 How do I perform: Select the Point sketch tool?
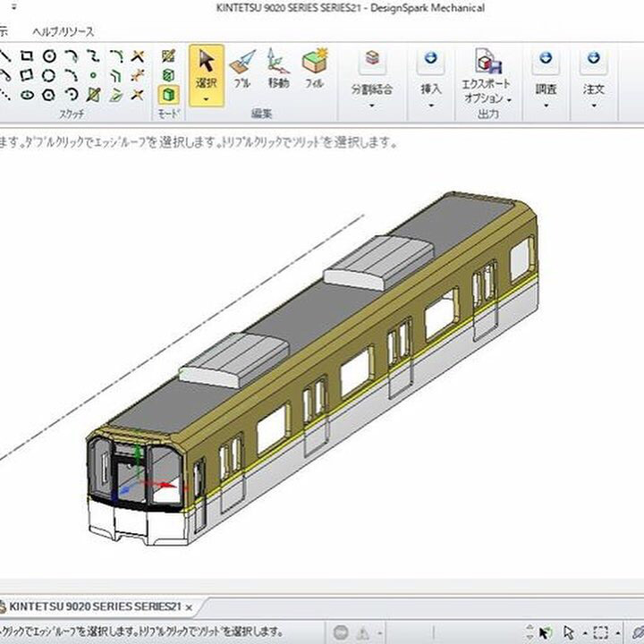[x=93, y=75]
